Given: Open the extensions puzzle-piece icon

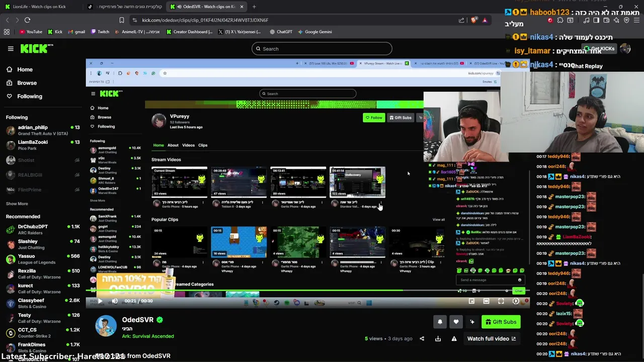Looking at the screenshot, I should point(560,20).
